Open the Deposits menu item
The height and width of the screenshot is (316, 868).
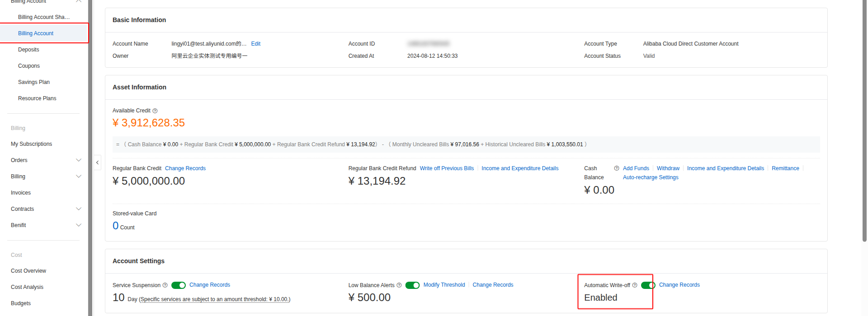pyautogui.click(x=28, y=50)
